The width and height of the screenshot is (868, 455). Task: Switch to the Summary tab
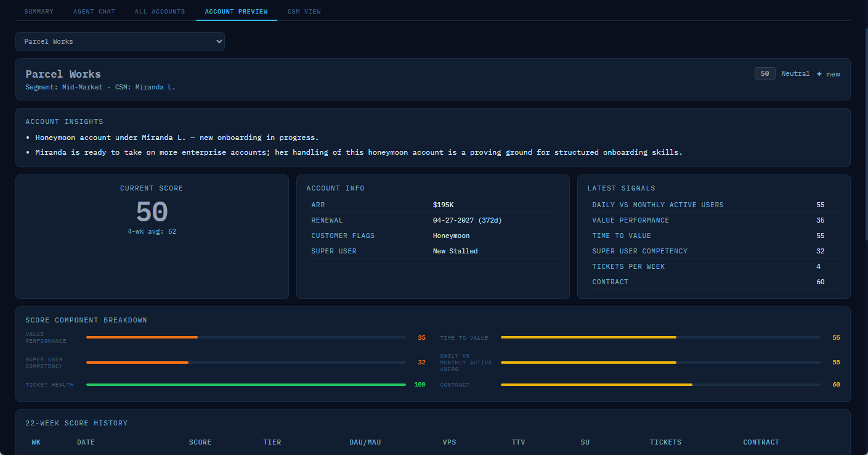coord(39,12)
